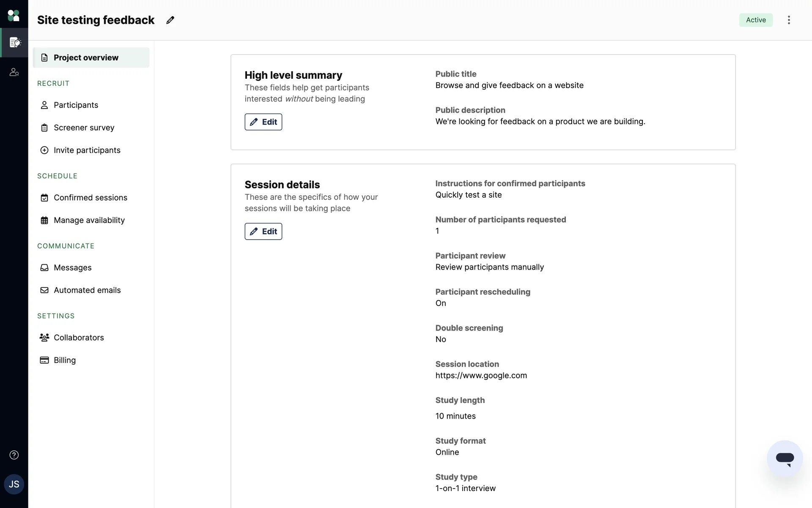Open Confirmed sessions
The width and height of the screenshot is (812, 508).
(90, 198)
